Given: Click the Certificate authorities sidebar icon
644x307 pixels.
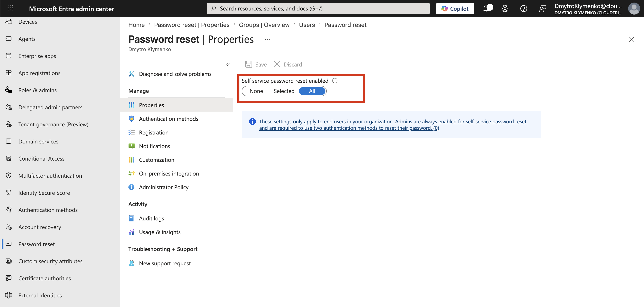Looking at the screenshot, I should point(9,278).
